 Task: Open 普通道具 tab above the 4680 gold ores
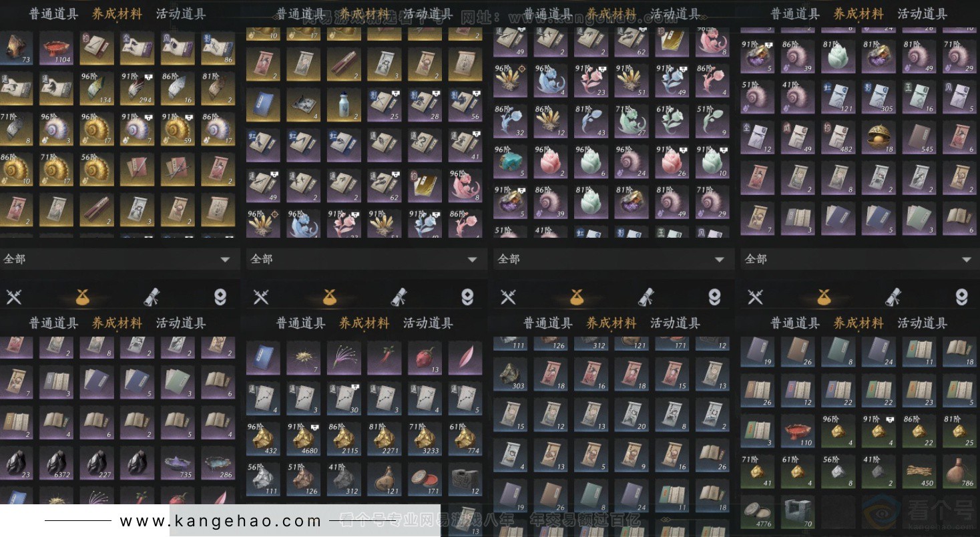(x=301, y=323)
